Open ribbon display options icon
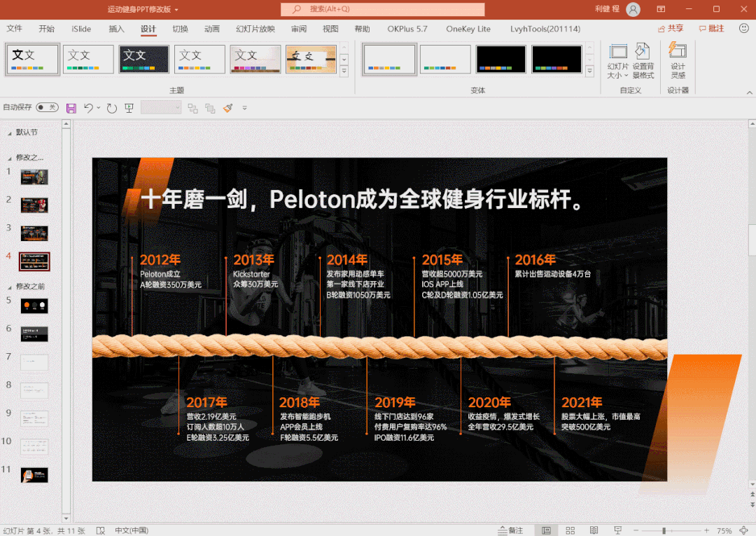This screenshot has width=756, height=536. pyautogui.click(x=661, y=9)
